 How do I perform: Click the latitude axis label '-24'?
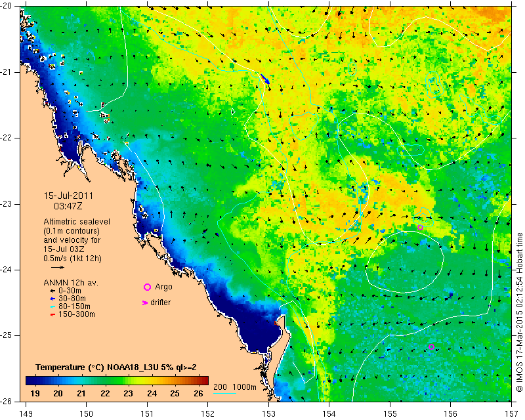[7, 270]
